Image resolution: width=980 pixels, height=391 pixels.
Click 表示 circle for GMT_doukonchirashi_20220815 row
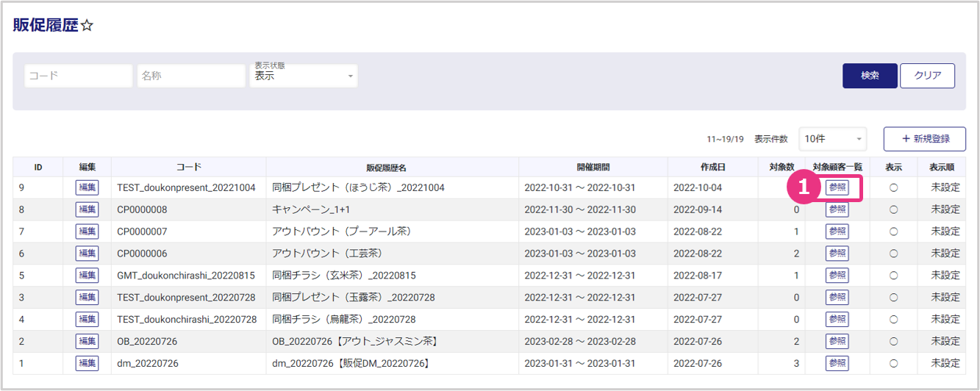click(893, 276)
